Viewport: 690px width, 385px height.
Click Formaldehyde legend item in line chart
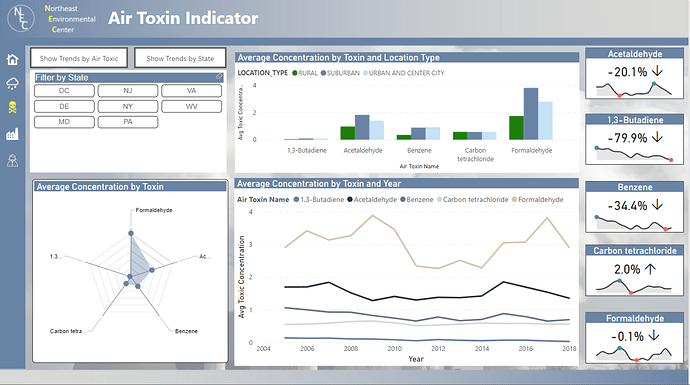537,199
